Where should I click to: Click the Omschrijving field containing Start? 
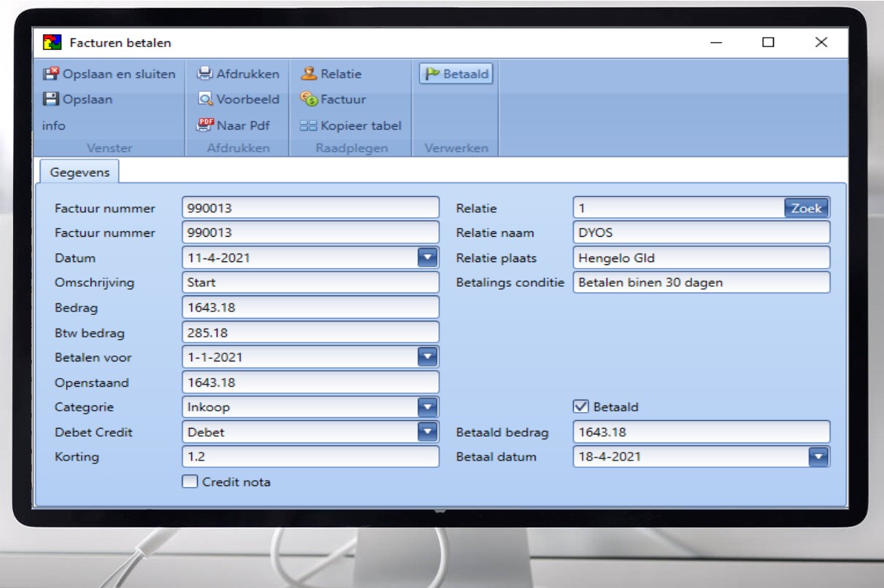[x=311, y=282]
